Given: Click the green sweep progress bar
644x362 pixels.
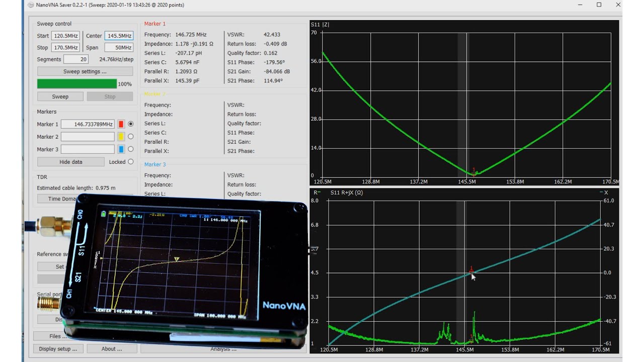Looking at the screenshot, I should click(x=77, y=84).
